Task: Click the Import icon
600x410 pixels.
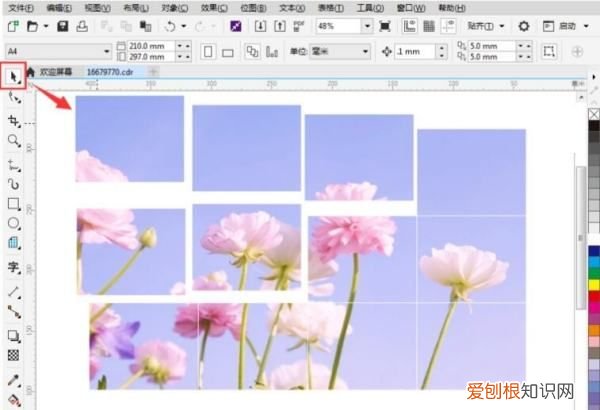Action: 261,26
